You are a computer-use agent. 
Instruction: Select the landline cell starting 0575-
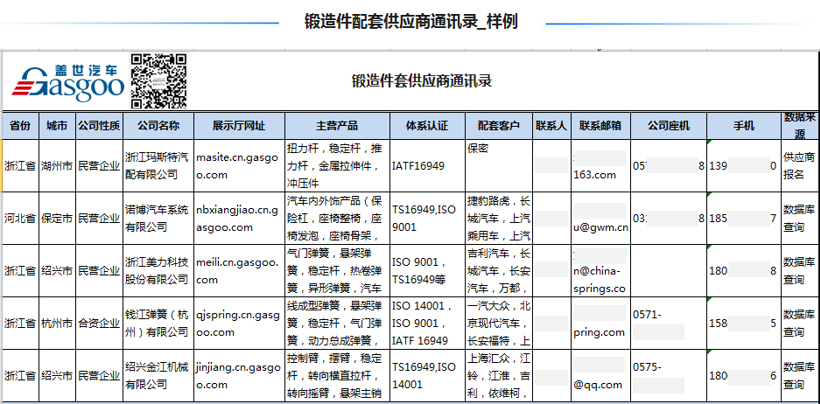pyautogui.click(x=668, y=375)
